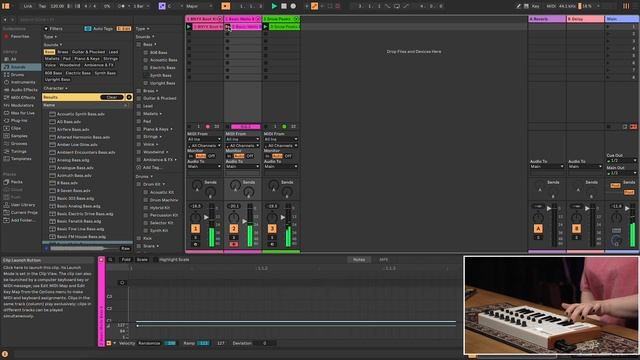Expand the Brass tag group arrow
The width and height of the screenshot is (640, 360).
coord(157,91)
